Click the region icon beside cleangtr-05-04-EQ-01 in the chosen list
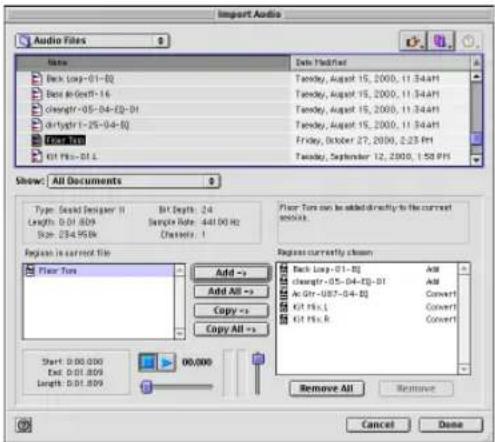495x442 pixels. click(284, 282)
